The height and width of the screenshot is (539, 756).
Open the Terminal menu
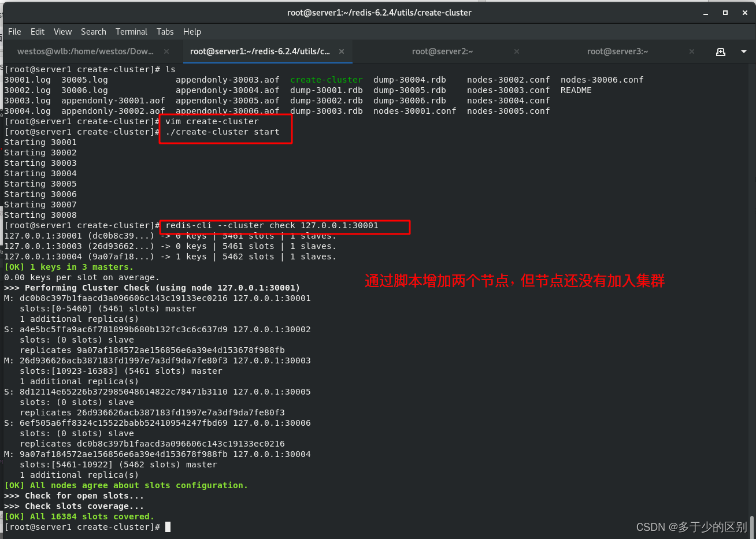pos(131,32)
